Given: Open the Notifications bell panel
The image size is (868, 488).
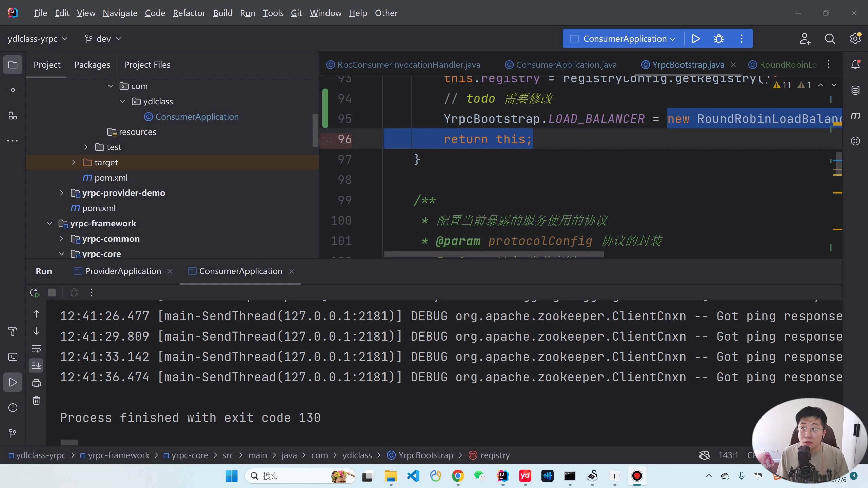Looking at the screenshot, I should [855, 64].
